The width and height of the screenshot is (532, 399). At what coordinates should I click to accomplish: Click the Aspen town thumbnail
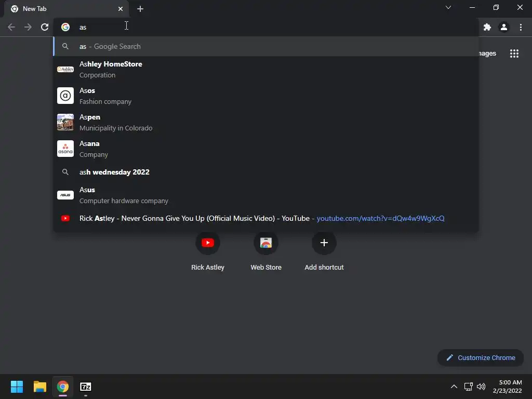pyautogui.click(x=65, y=122)
